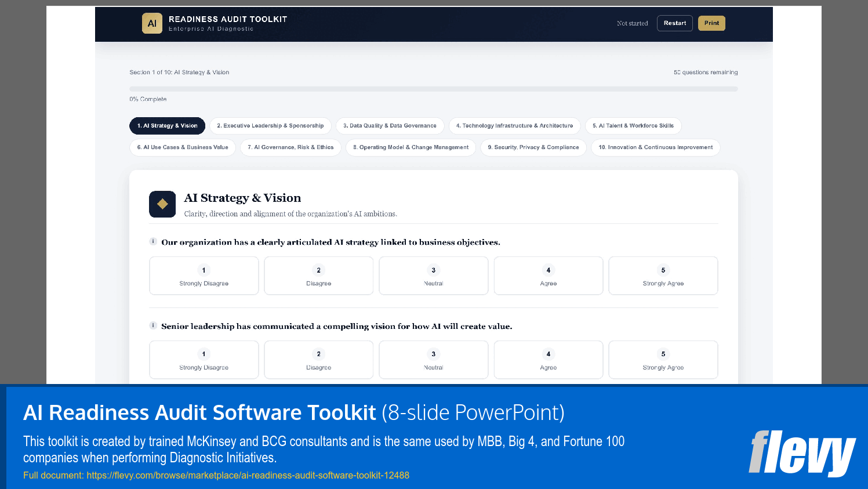Click the AI Strategy & Vision diamond icon
The image size is (868, 489).
(x=162, y=204)
